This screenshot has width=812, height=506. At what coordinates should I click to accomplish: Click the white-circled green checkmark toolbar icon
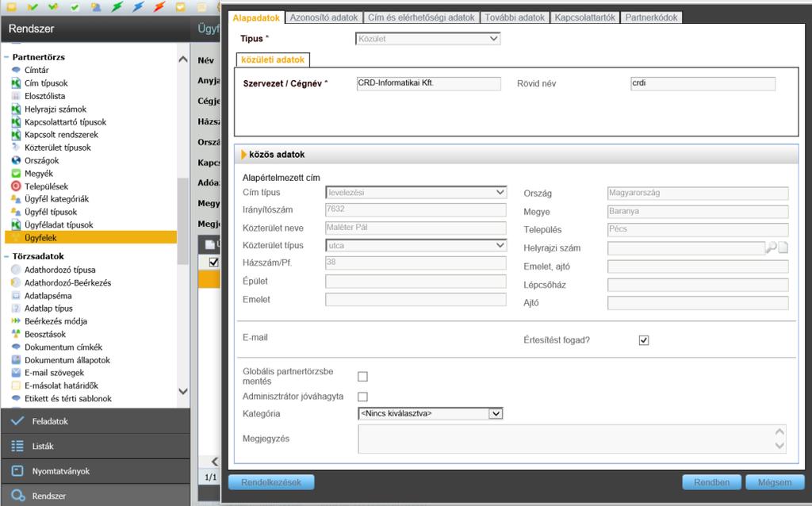pyautogui.click(x=75, y=7)
